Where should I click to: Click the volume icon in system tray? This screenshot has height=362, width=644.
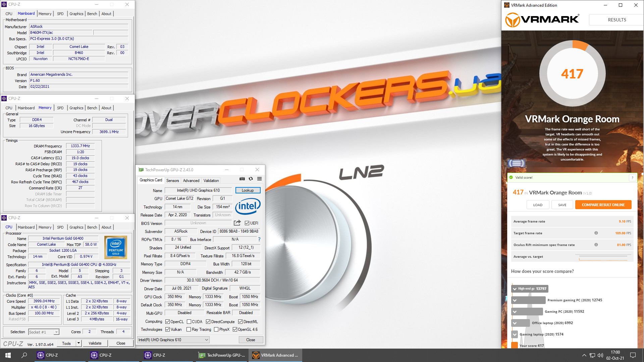click(x=600, y=355)
